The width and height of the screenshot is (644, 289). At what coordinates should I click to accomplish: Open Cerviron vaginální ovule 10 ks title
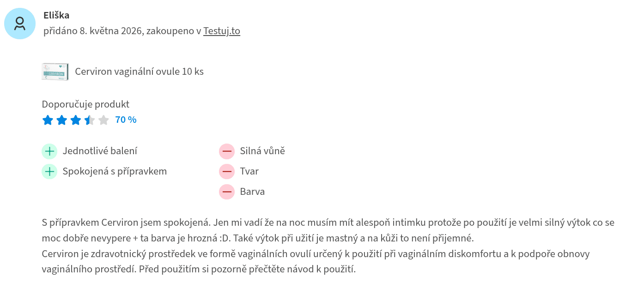tap(139, 72)
